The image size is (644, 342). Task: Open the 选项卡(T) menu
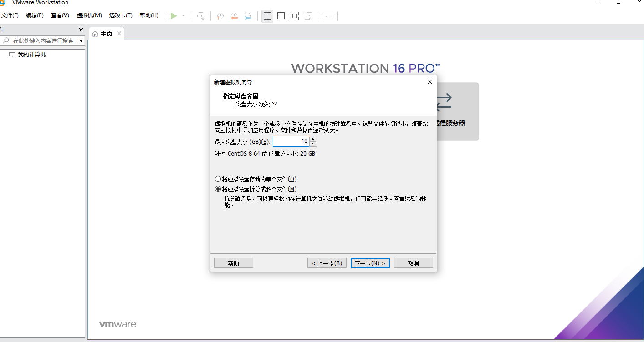click(121, 15)
